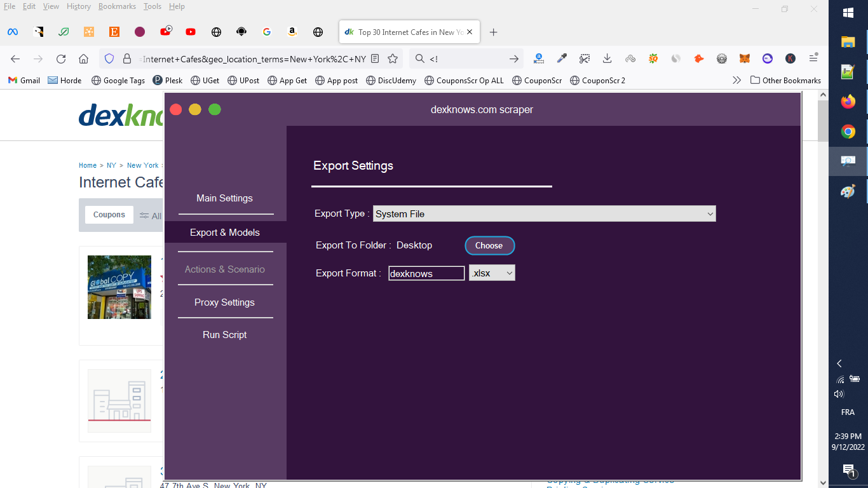Image resolution: width=868 pixels, height=488 pixels.
Task: Click the Coupons filter button on dexknows
Action: point(109,215)
